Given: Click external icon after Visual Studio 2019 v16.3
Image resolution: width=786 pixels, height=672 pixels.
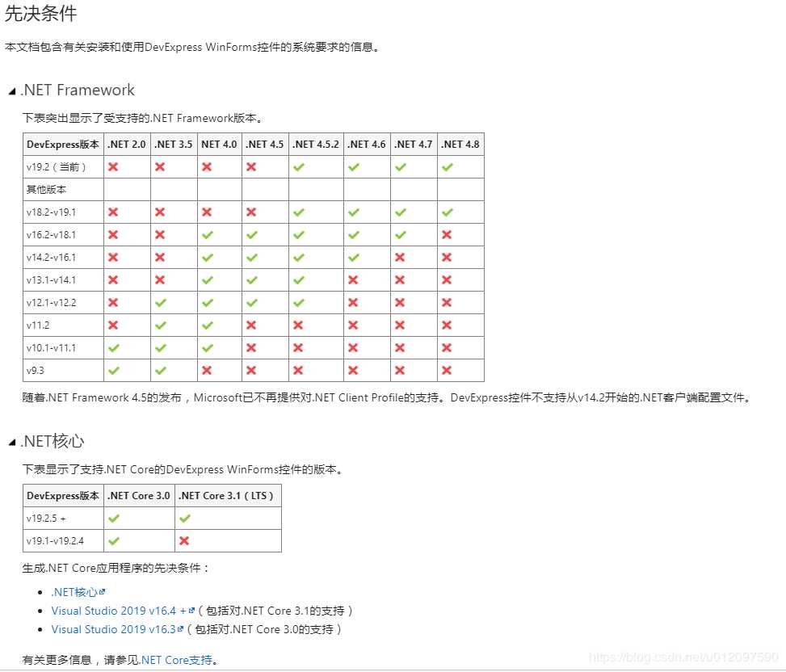Looking at the screenshot, I should [180, 629].
